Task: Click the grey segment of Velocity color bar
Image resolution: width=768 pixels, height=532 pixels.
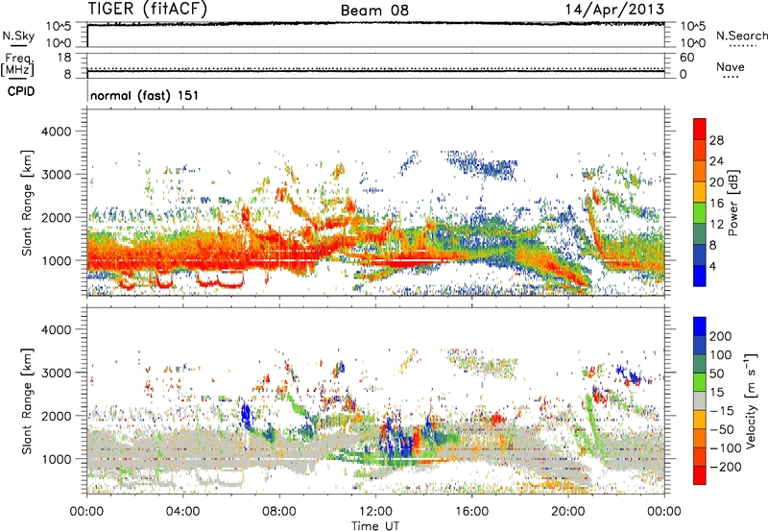Action: pyautogui.click(x=700, y=400)
